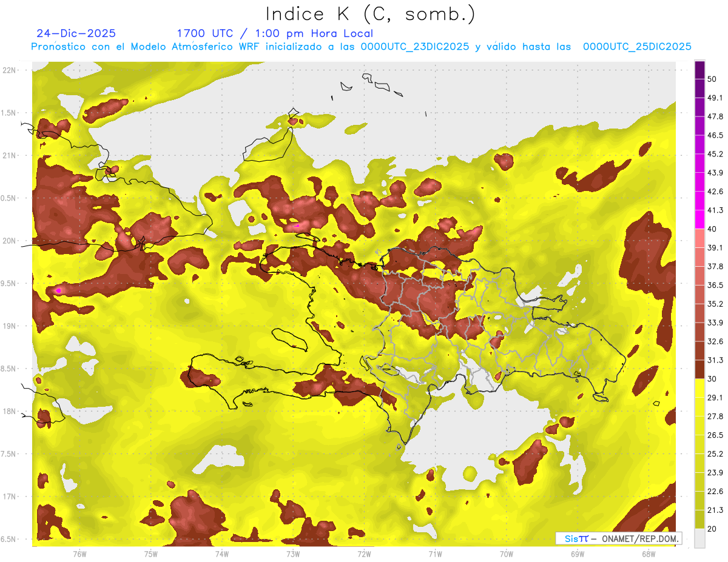This screenshot has height=562, width=728.
Task: Click the 72W longitude label
Action: [364, 554]
